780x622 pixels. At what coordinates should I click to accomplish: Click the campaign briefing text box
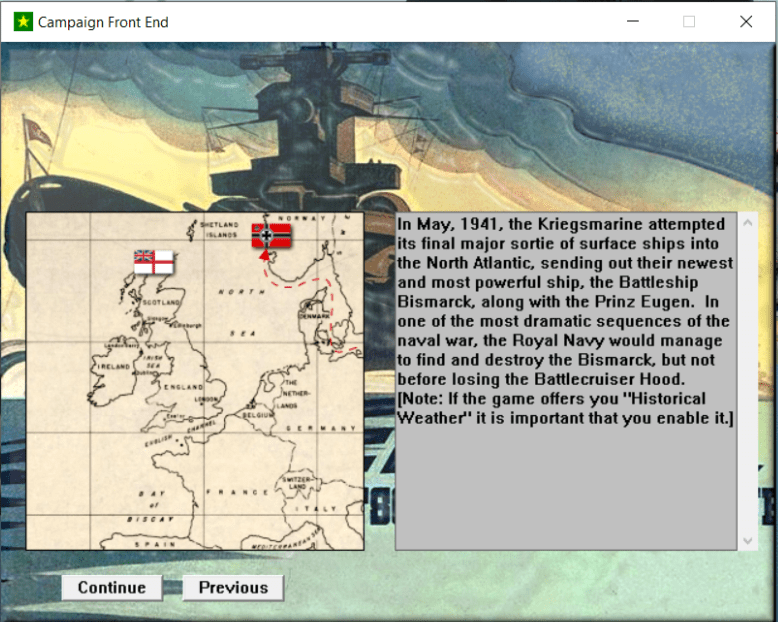coord(566,381)
